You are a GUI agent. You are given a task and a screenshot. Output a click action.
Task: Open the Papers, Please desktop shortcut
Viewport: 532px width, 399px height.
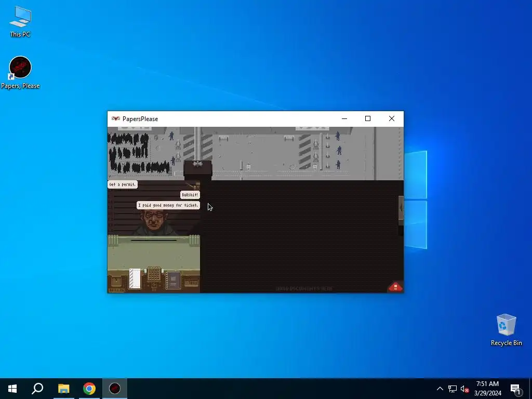click(x=20, y=73)
